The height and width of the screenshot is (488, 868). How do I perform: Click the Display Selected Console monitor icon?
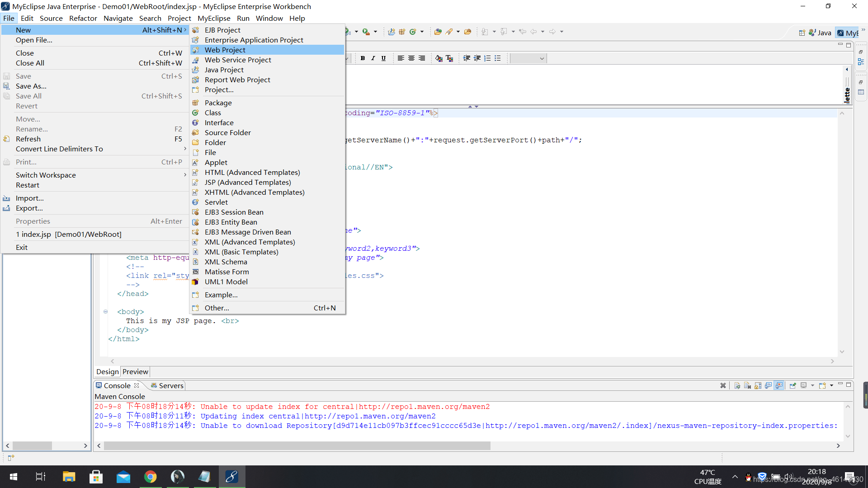[x=803, y=385]
